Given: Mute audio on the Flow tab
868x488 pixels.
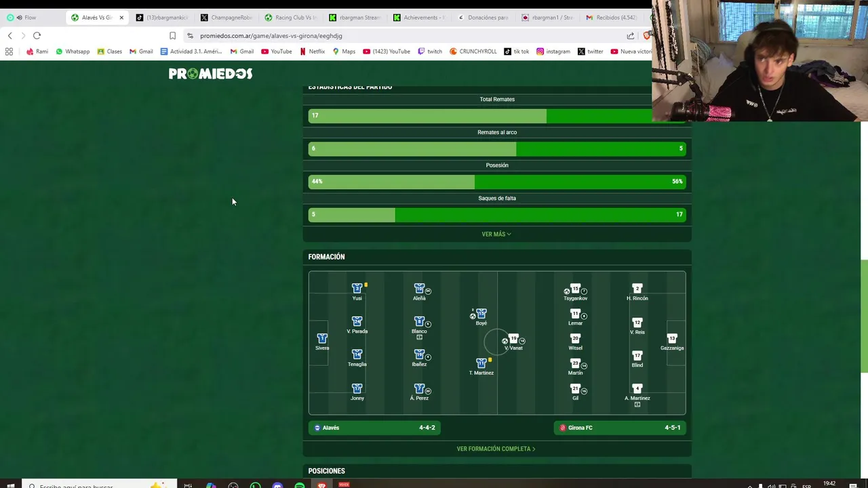Looking at the screenshot, I should 19,18.
